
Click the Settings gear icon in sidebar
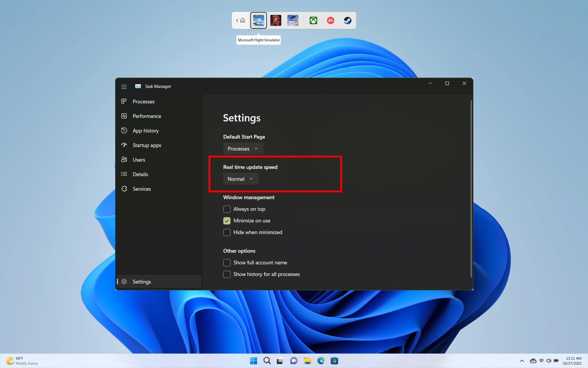pos(124,281)
